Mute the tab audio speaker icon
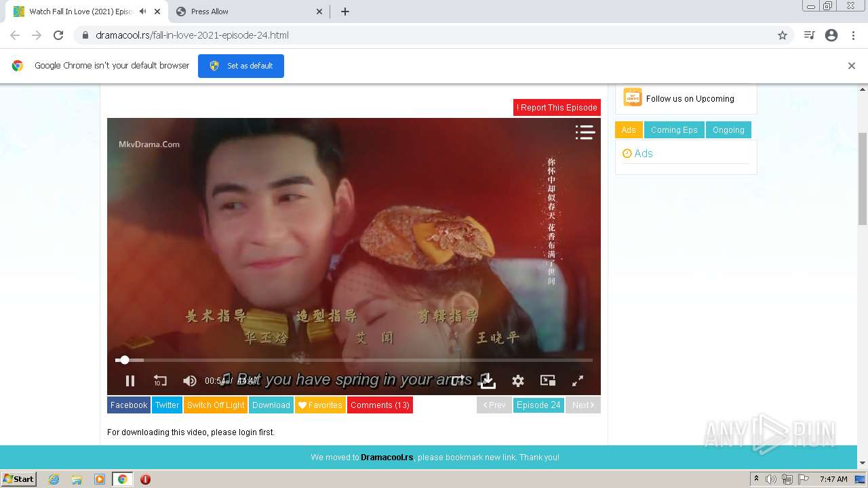This screenshot has height=488, width=868. (x=142, y=12)
